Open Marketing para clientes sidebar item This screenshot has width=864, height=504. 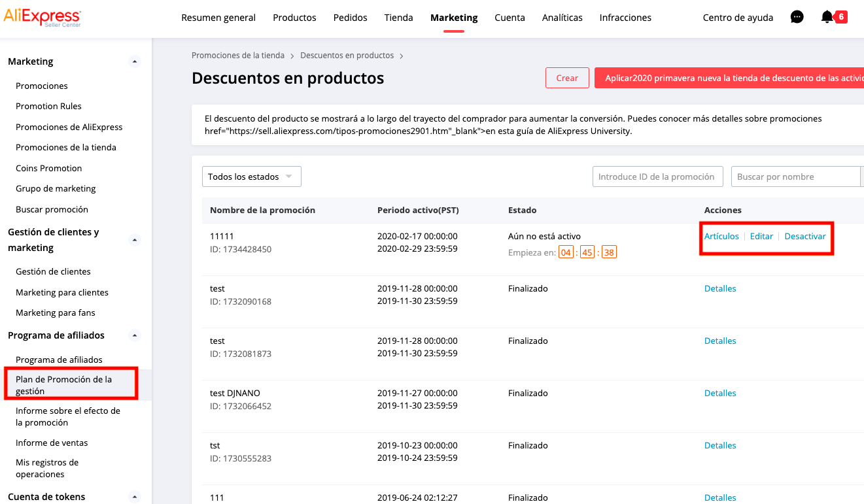(62, 292)
